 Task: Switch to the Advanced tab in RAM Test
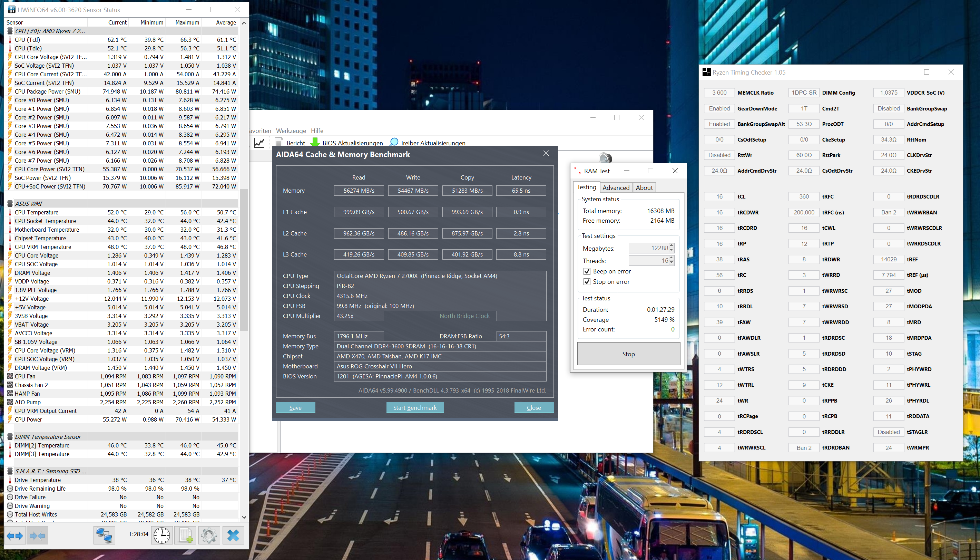point(616,187)
